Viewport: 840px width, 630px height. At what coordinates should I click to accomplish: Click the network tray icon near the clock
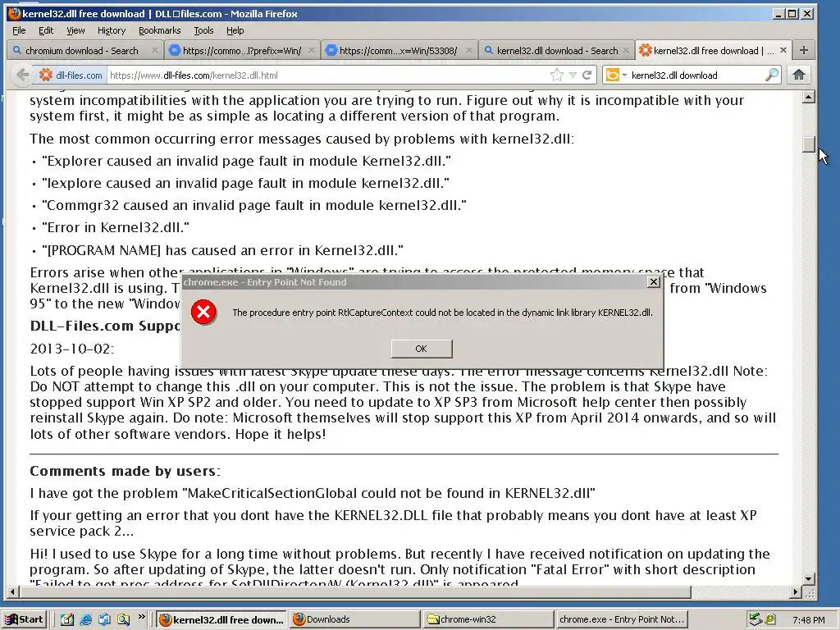tap(756, 619)
